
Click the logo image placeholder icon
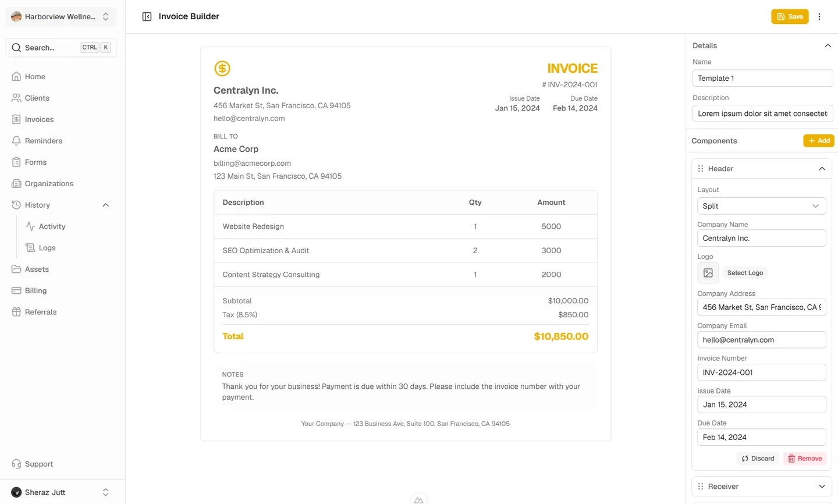pos(708,272)
